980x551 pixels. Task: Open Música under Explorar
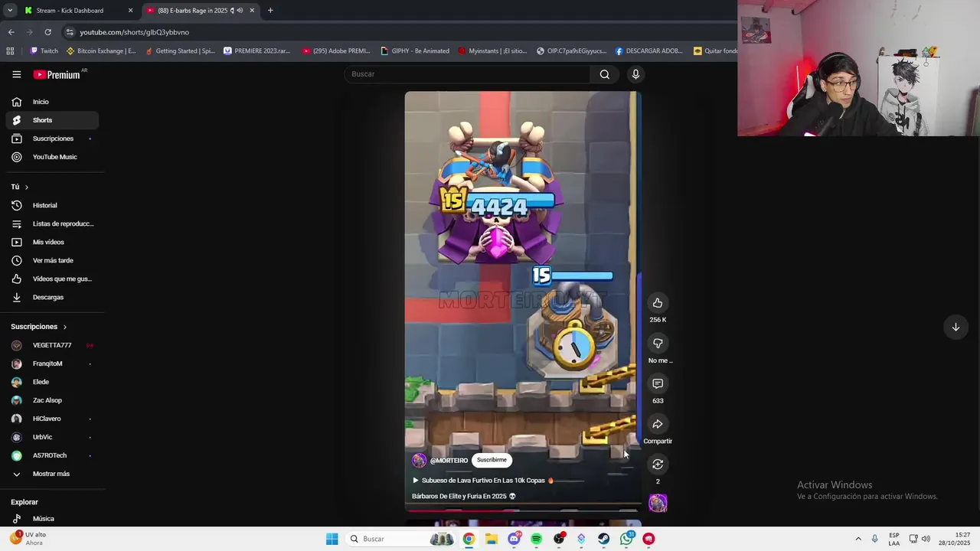[52, 519]
